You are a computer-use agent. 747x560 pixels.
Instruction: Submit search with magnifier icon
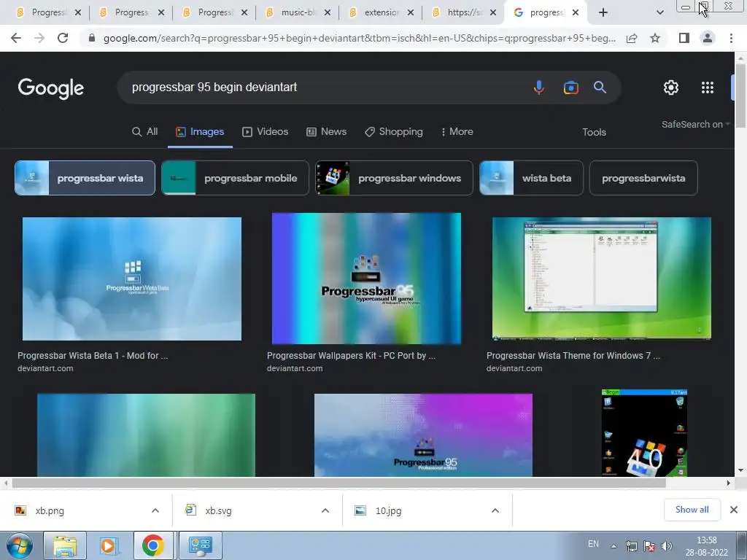point(600,87)
